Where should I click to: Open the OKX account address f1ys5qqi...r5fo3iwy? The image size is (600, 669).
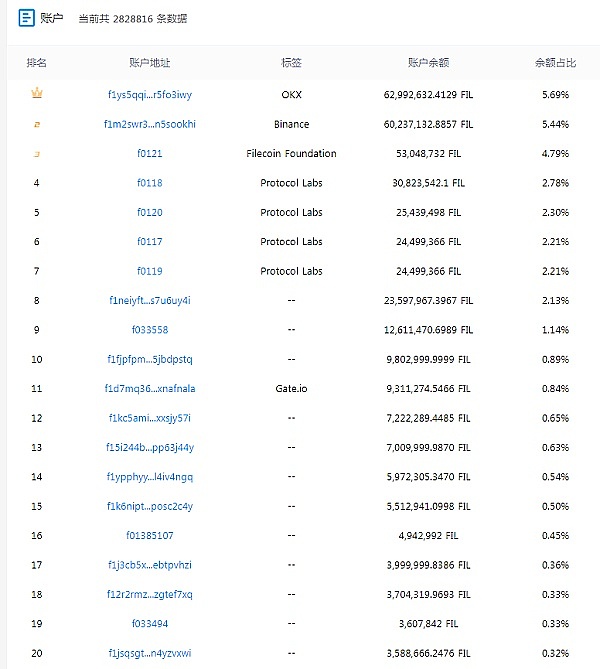tap(150, 95)
